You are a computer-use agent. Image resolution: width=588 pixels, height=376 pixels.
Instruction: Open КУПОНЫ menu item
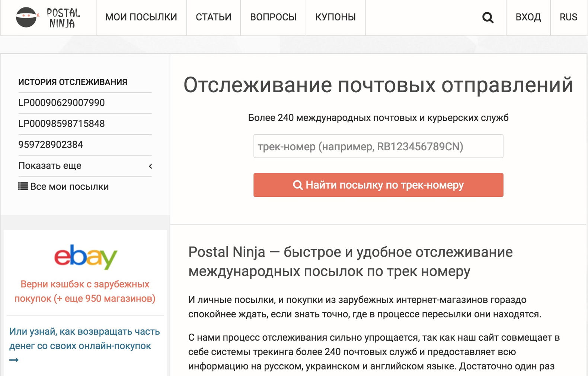point(335,17)
